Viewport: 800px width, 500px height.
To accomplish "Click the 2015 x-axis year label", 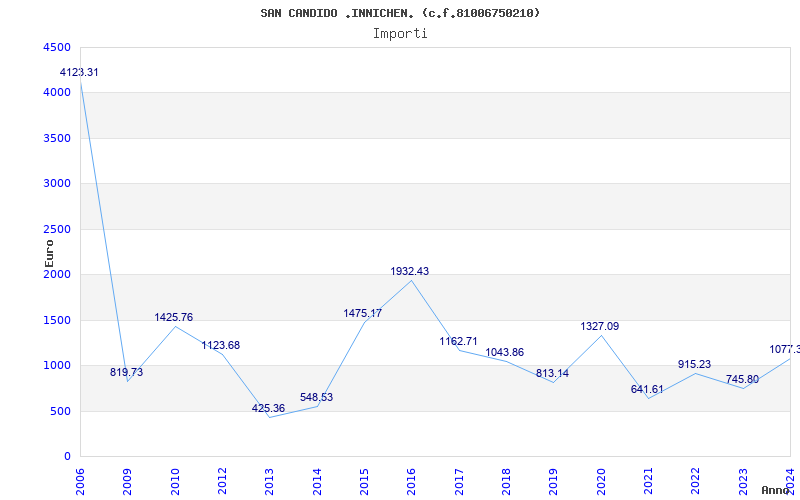I will click(x=364, y=481).
